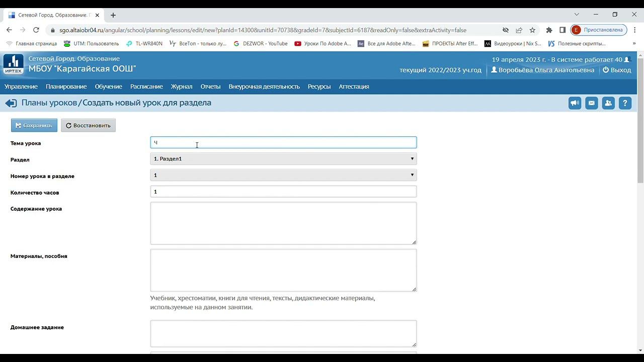
Task: Click the users contacts icon
Action: pyautogui.click(x=608, y=103)
